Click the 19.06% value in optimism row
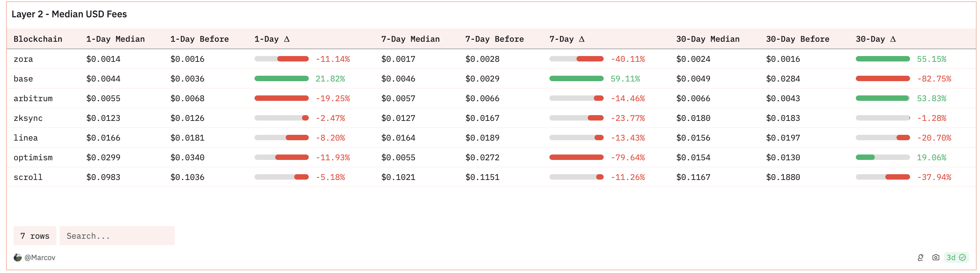The width and height of the screenshot is (980, 273). pos(932,158)
